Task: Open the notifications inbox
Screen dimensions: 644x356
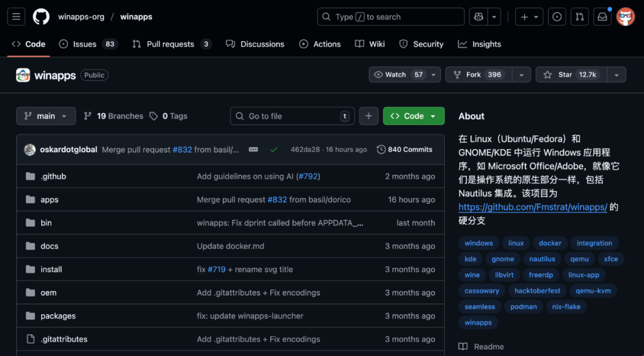Action: tap(602, 17)
